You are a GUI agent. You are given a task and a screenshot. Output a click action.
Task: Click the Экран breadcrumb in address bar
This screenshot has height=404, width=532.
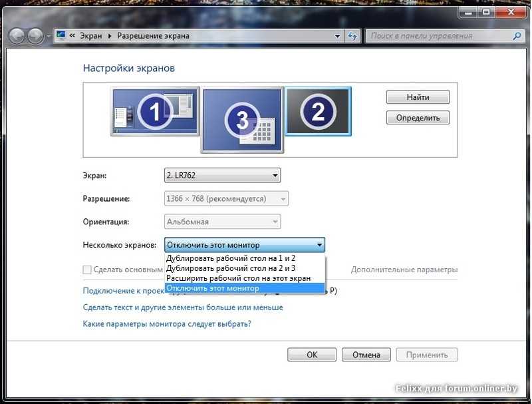[90, 36]
